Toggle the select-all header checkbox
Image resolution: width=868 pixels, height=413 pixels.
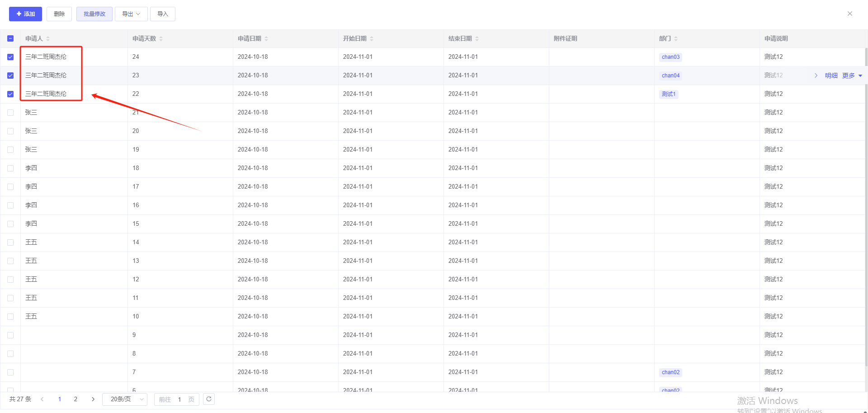pos(10,39)
